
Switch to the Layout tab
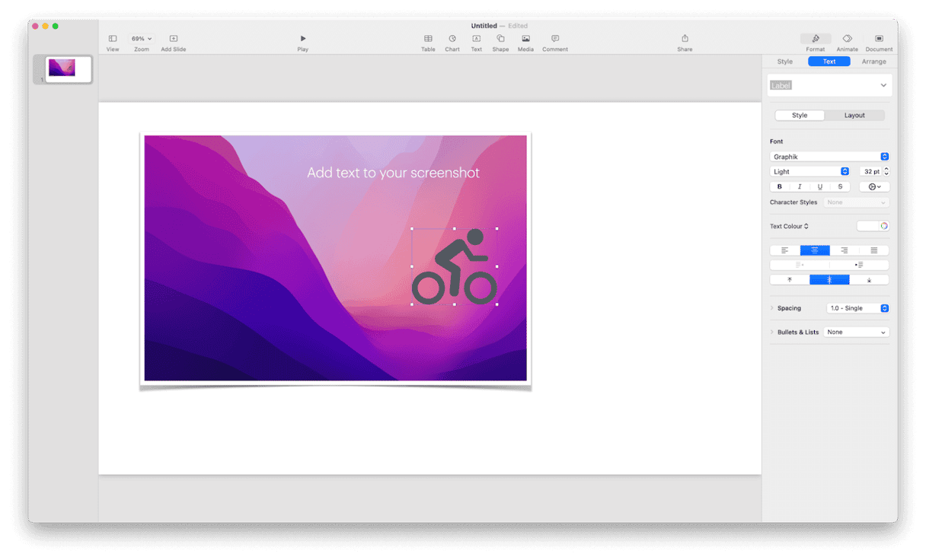[854, 115]
